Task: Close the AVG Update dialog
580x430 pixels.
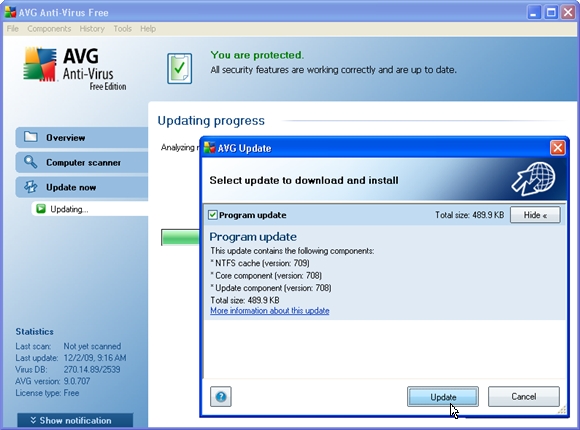Action: (x=557, y=148)
